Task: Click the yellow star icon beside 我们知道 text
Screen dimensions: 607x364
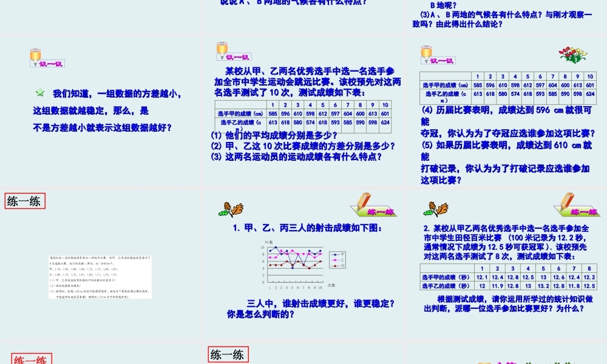Action: (40, 92)
